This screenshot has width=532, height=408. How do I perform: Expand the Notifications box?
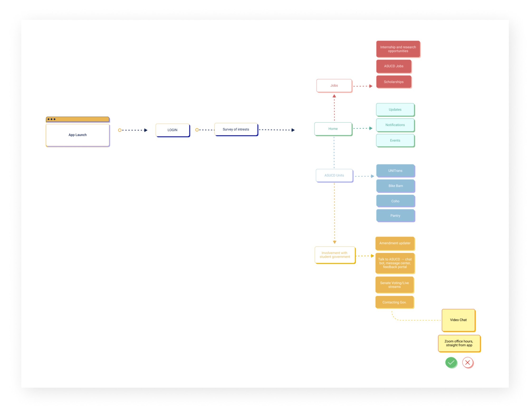coord(395,125)
